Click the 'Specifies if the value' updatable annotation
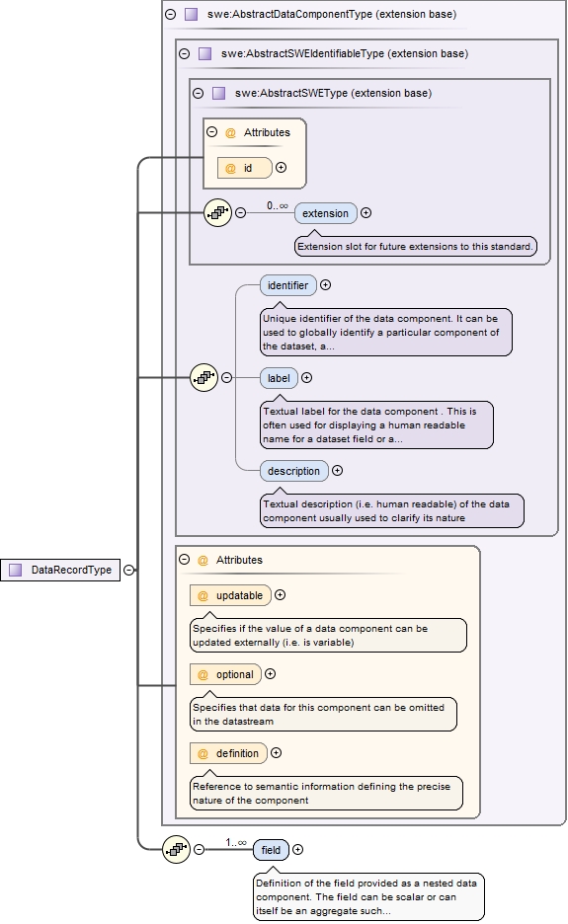This screenshot has height=924, width=568. (328, 636)
